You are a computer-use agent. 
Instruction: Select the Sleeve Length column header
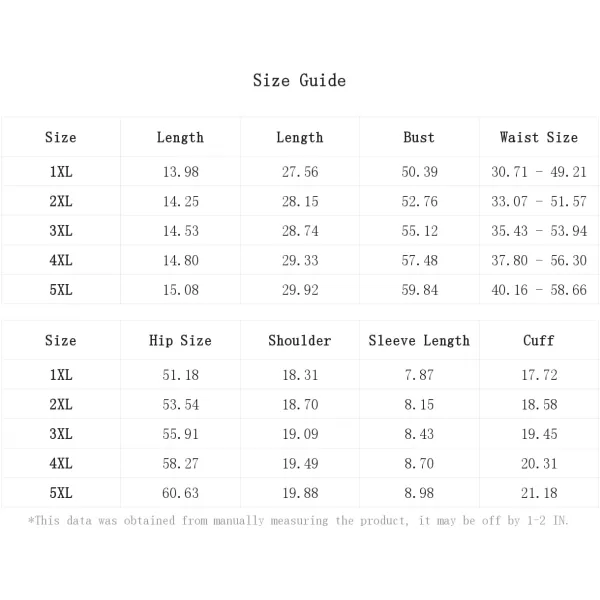click(419, 341)
